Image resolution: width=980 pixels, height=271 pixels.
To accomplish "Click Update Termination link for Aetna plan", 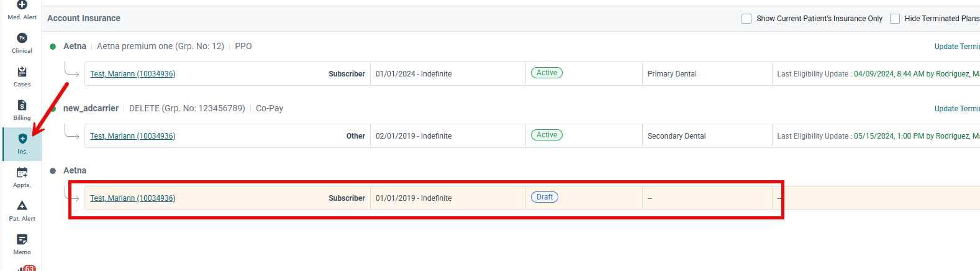I will [x=957, y=47].
